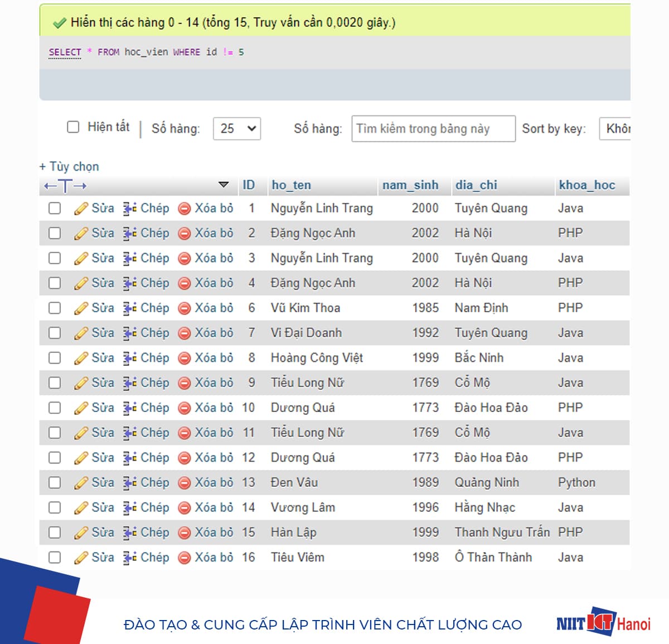Click the SELECT keyword link in query

pos(65,52)
